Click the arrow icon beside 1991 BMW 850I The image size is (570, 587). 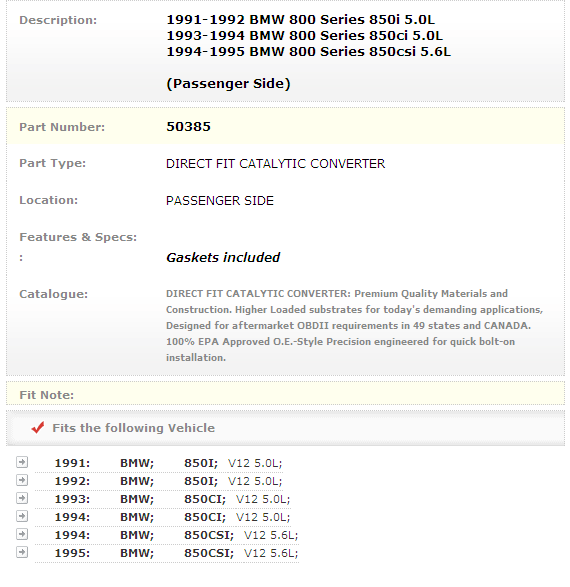click(x=22, y=462)
